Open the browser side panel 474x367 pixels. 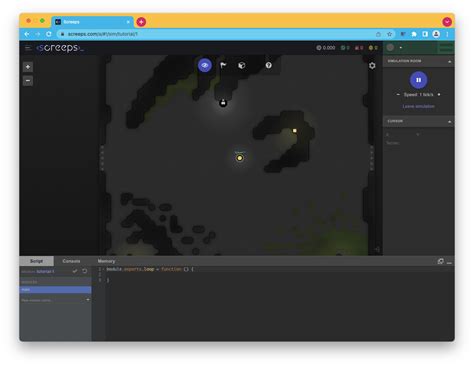[x=425, y=34]
